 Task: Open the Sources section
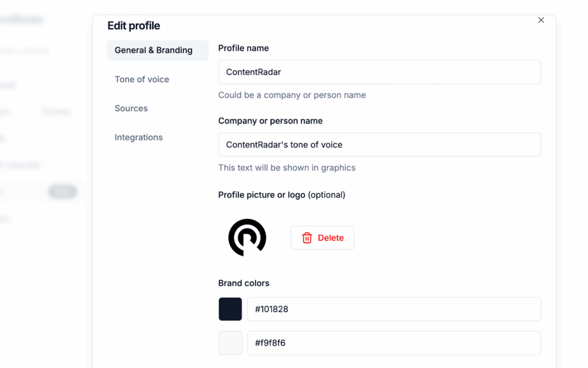pos(131,108)
